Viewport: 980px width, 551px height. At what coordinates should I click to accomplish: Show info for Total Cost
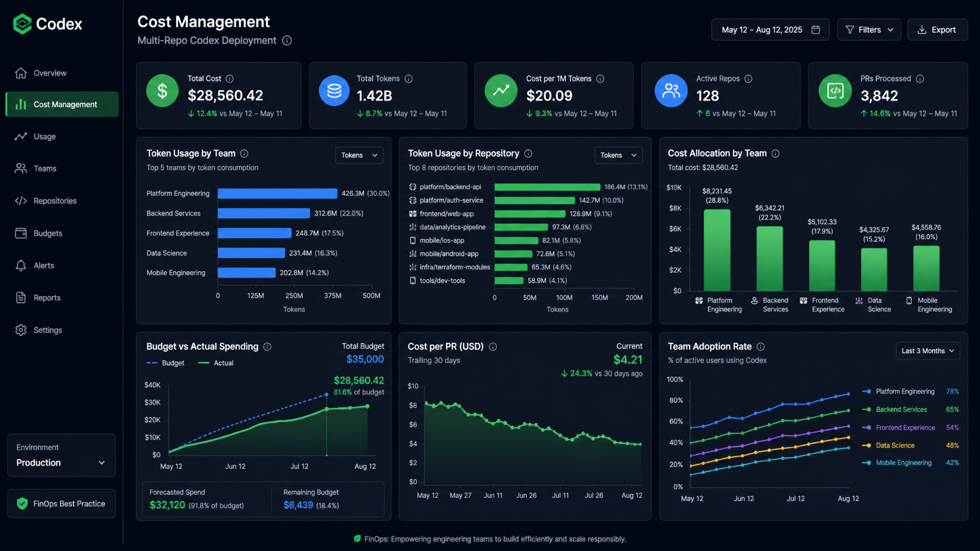(x=230, y=78)
